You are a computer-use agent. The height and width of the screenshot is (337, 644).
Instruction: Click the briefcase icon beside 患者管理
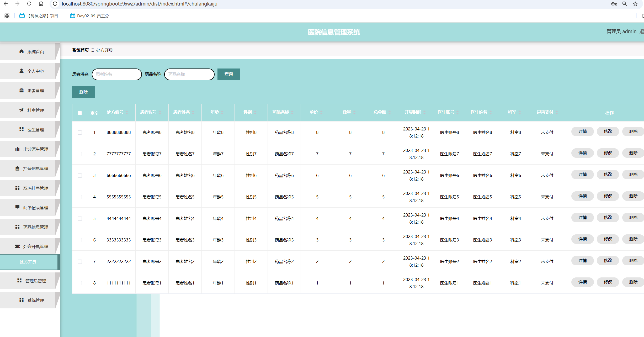coord(22,91)
